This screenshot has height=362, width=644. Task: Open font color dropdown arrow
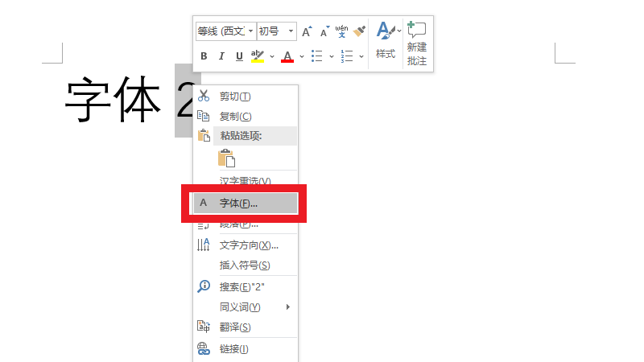pos(302,56)
